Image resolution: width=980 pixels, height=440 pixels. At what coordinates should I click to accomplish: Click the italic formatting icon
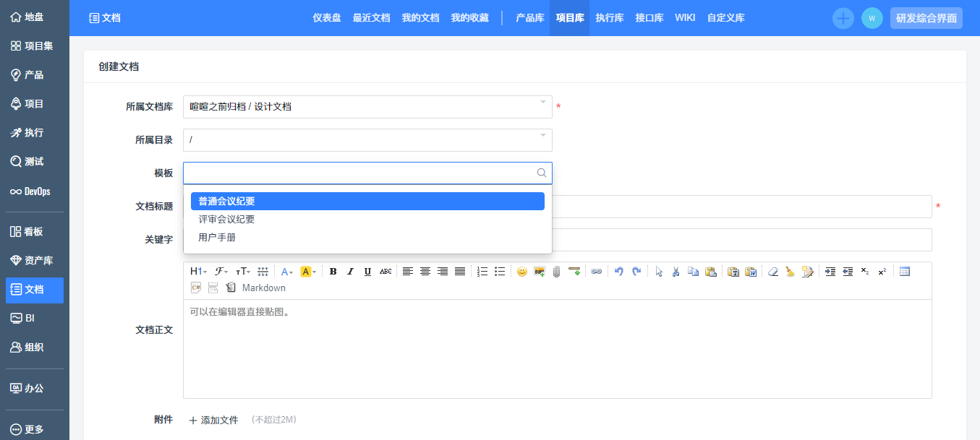click(351, 272)
